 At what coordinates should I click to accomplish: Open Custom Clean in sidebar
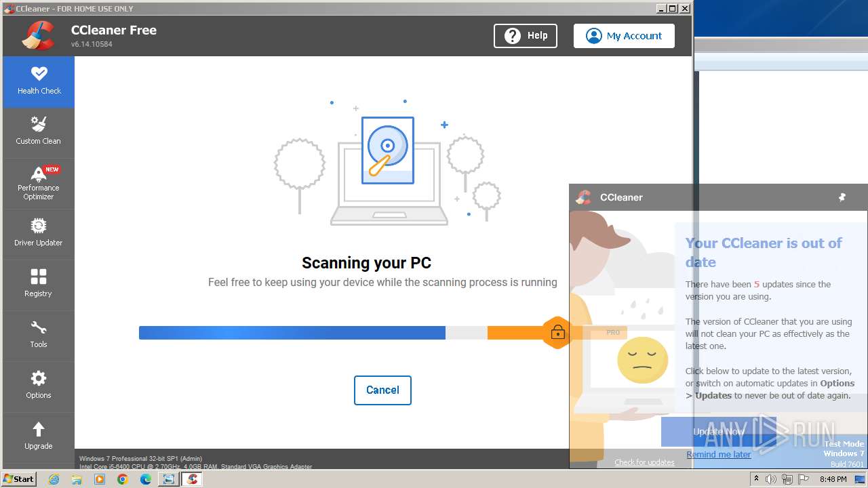[39, 132]
